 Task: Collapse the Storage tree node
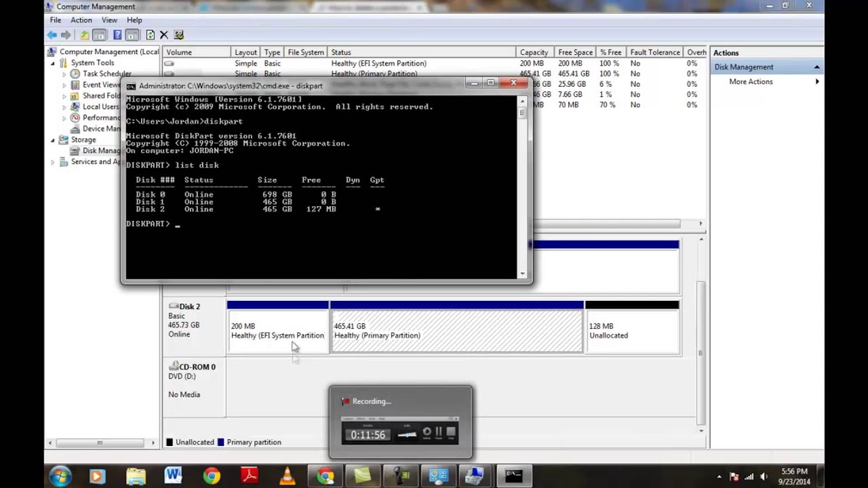pyautogui.click(x=53, y=140)
